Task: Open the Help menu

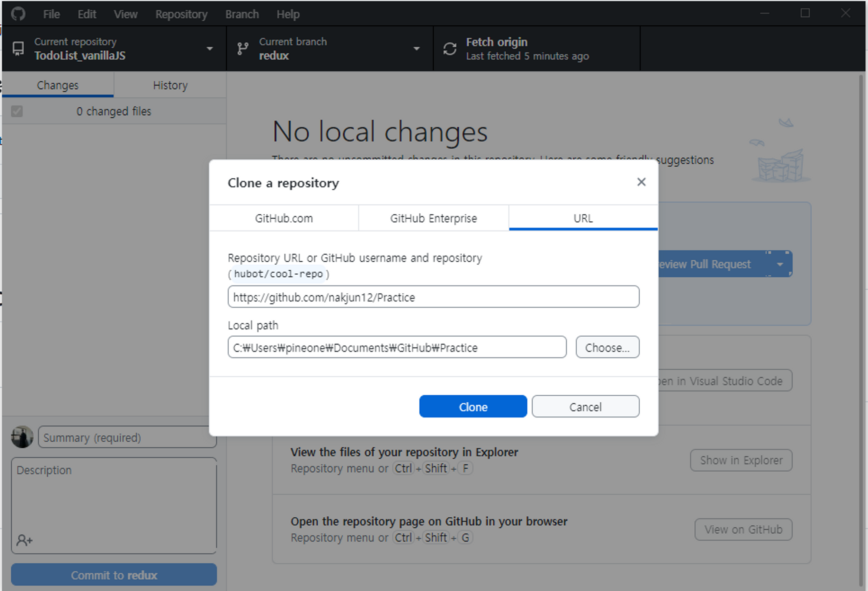Action: (288, 14)
